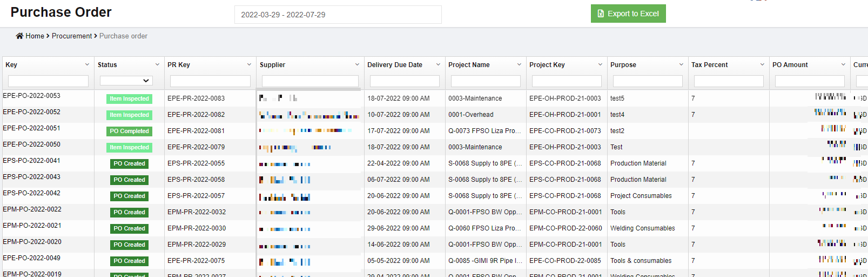This screenshot has width=868, height=277.
Task: Open the Procurement breadcrumb link
Action: (x=72, y=36)
